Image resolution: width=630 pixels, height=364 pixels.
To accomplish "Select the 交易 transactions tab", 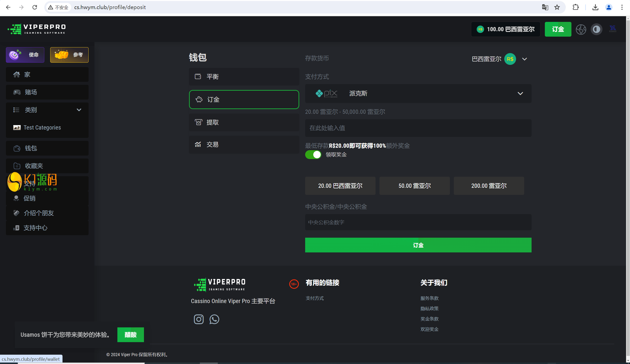I will (244, 145).
